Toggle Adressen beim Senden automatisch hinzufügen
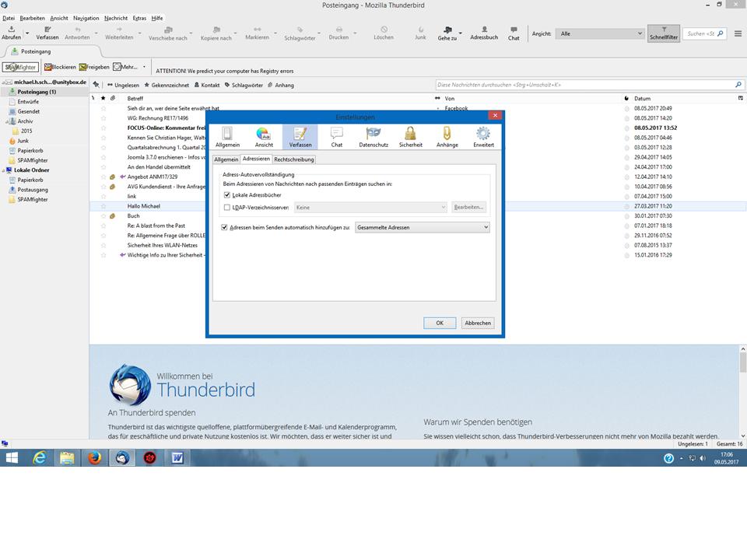 coord(224,228)
